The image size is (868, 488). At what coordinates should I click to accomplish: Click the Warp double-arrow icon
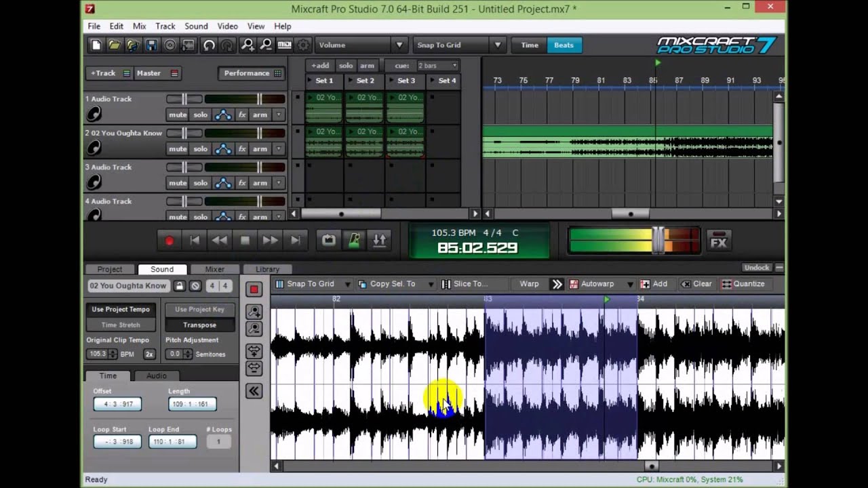coord(557,284)
